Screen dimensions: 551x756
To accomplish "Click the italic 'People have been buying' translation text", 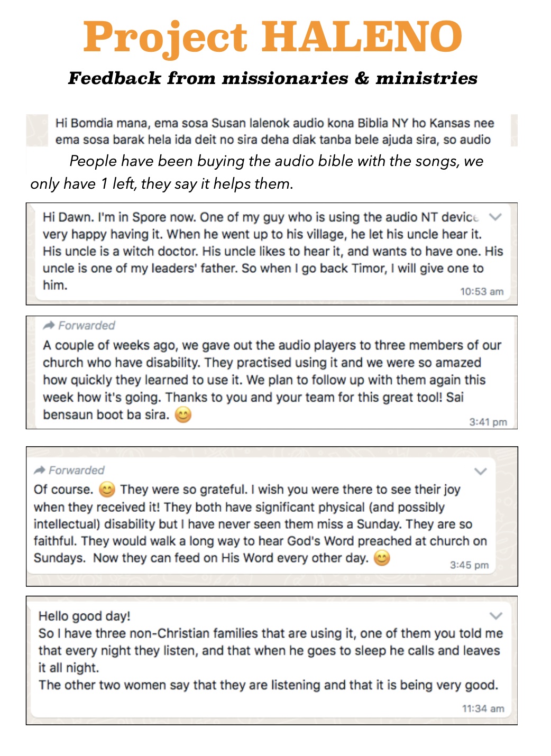I will click(x=257, y=172).
